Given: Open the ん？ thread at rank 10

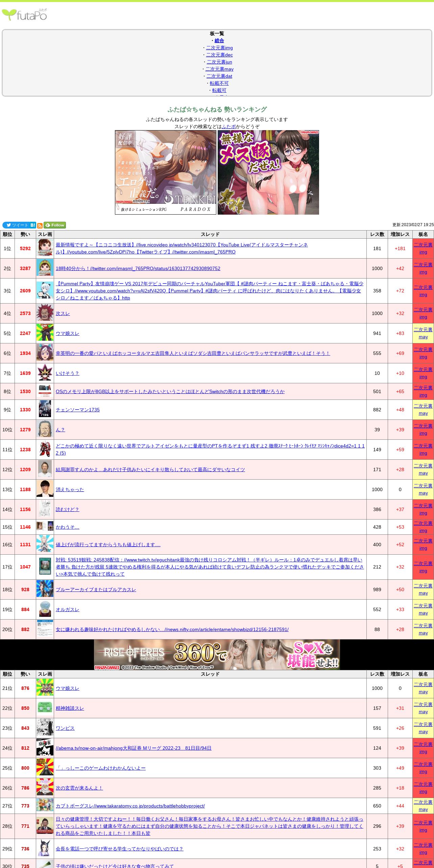Looking at the screenshot, I should (60, 430).
